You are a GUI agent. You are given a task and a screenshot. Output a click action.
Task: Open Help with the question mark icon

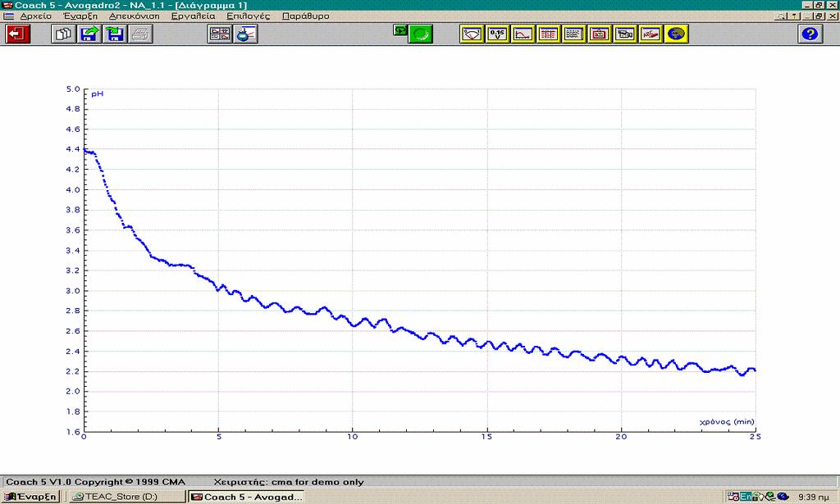click(810, 34)
